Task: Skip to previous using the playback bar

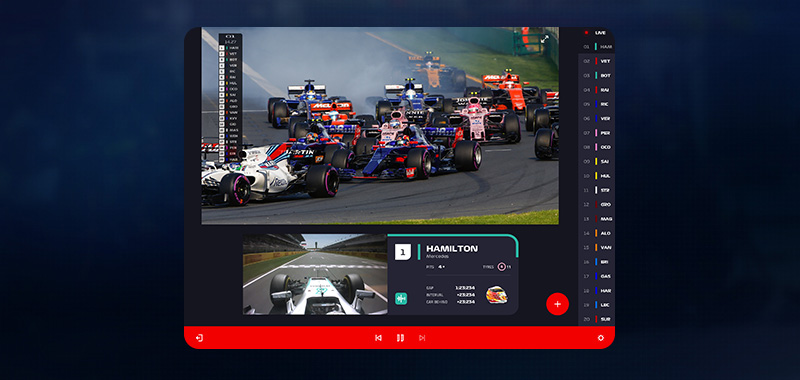Action: click(378, 338)
